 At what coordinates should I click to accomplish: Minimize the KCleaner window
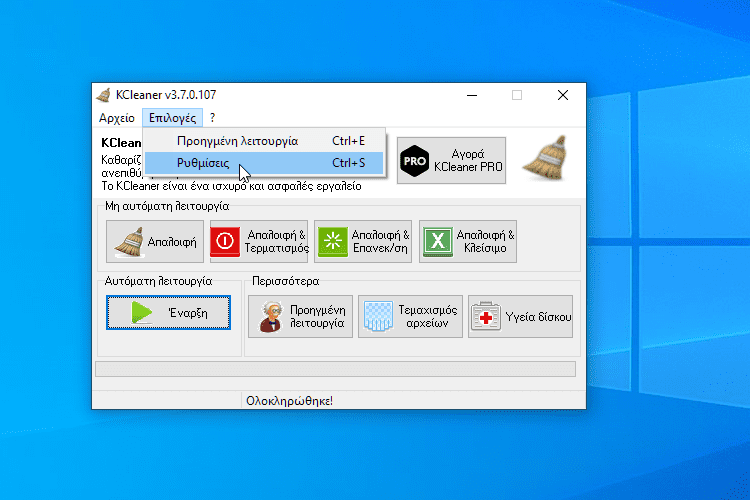[472, 95]
